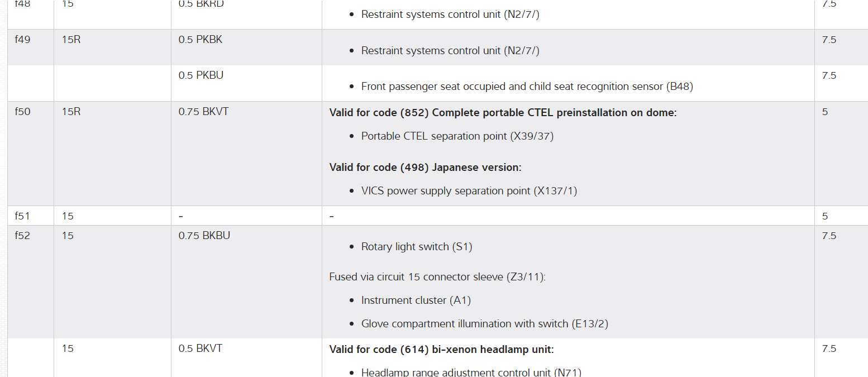Select the f52 fuse label
This screenshot has height=377, width=868.
tap(22, 236)
